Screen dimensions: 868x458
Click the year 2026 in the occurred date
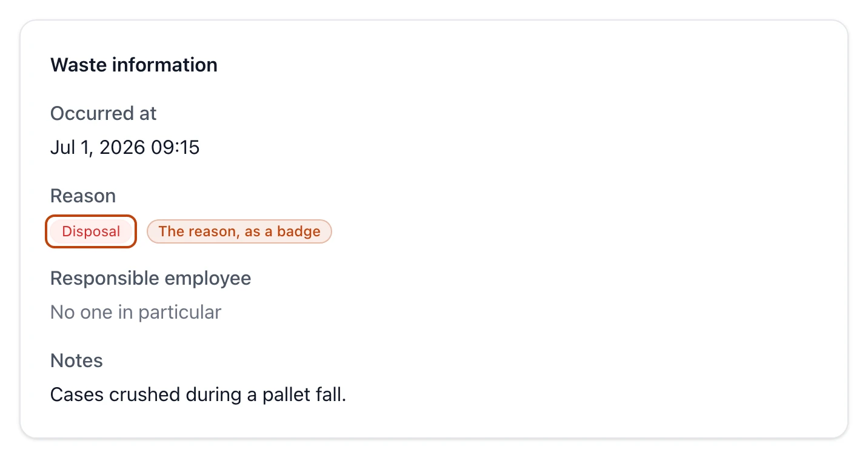coord(123,147)
